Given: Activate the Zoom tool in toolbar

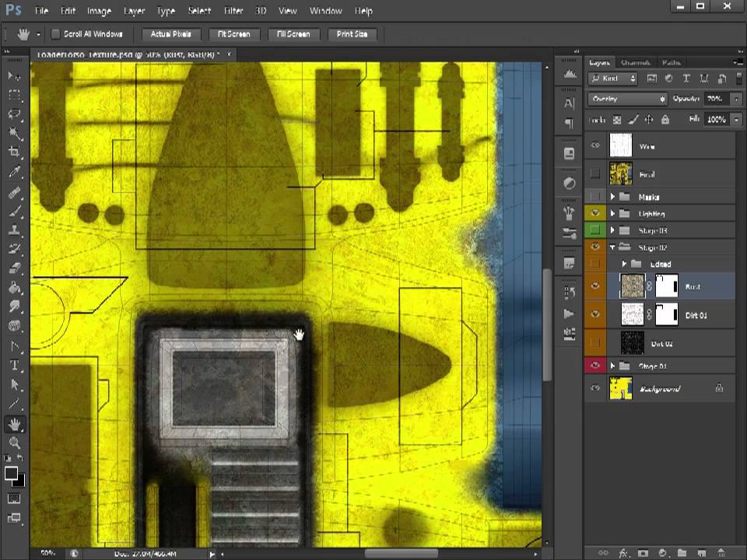Looking at the screenshot, I should pyautogui.click(x=15, y=443).
